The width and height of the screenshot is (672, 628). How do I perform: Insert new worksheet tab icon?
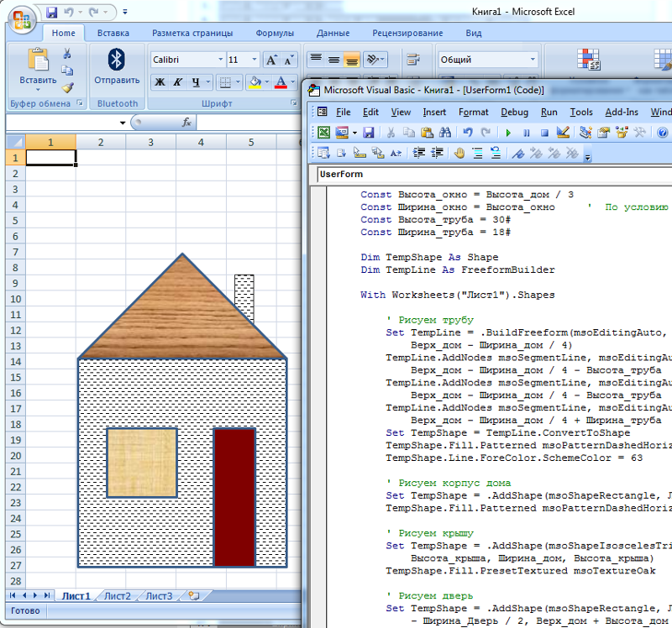pyautogui.click(x=194, y=596)
